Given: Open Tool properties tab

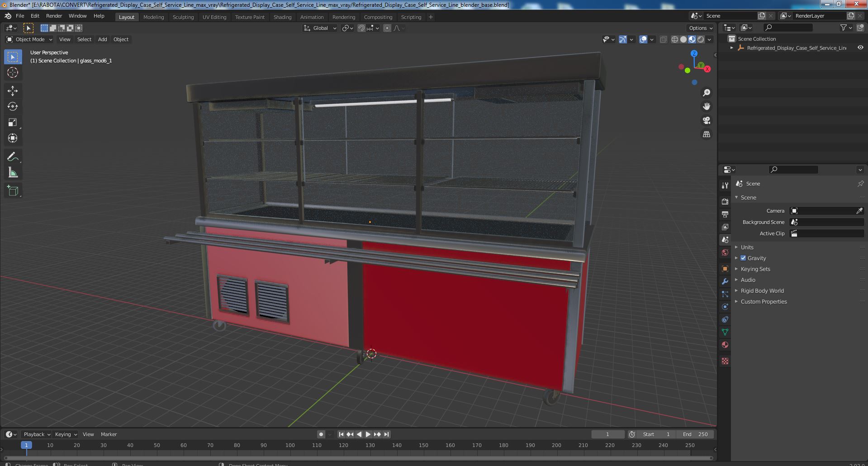Looking at the screenshot, I should pos(725,185).
